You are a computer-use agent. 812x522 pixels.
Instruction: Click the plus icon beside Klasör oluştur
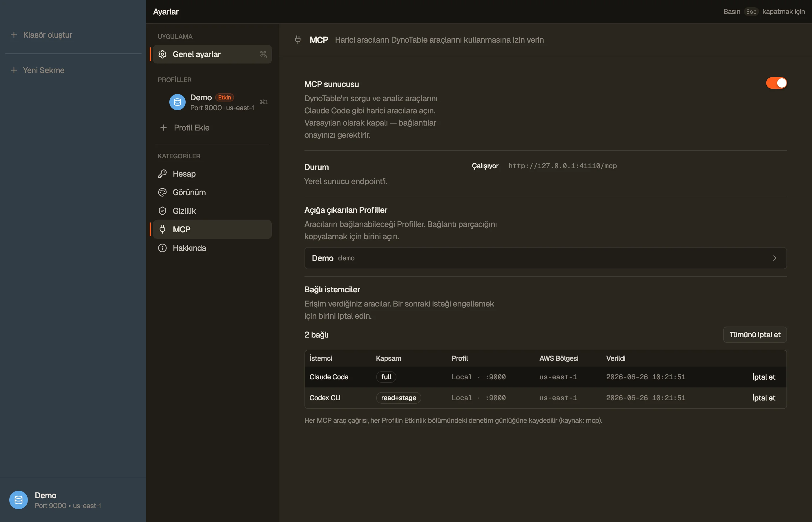click(14, 35)
